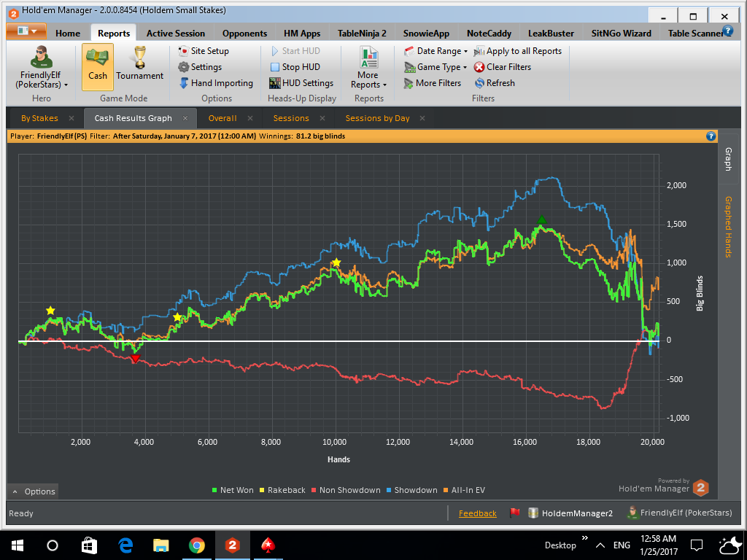Open the LeakBuster ribbon tab

click(551, 34)
